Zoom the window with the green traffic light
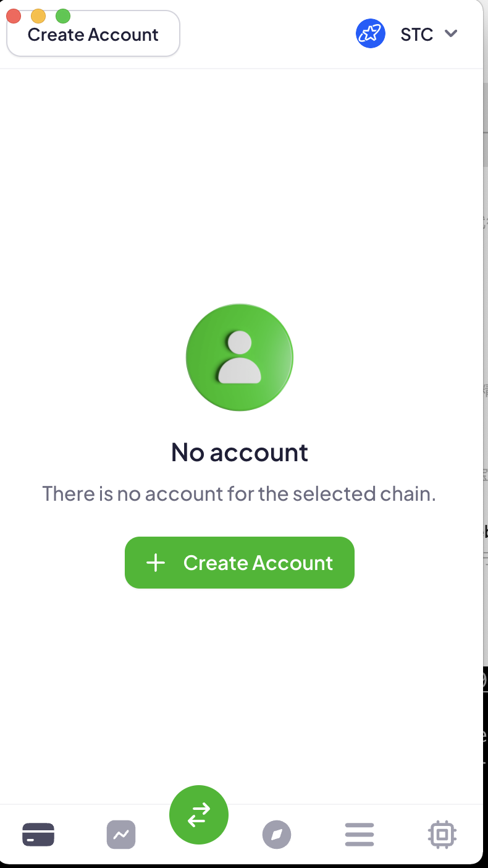Viewport: 488px width, 868px height. point(63,15)
